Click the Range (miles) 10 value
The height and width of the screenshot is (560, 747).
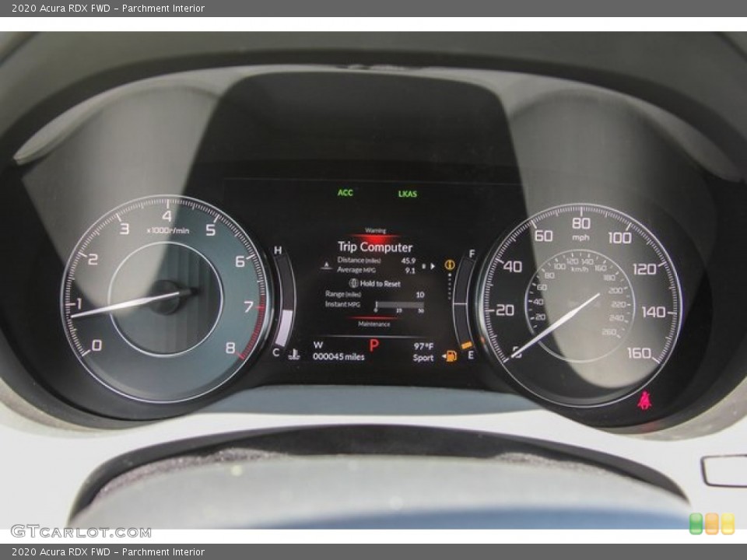[x=419, y=295]
